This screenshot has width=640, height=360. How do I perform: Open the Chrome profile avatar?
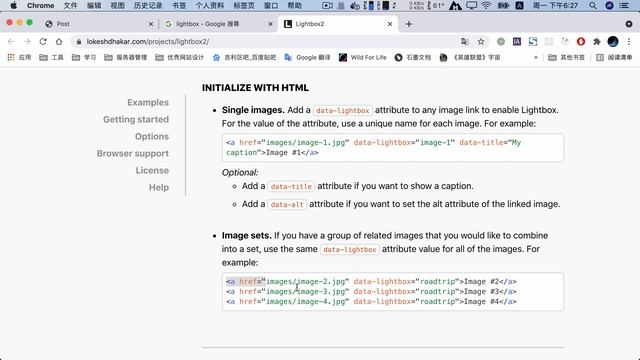click(x=613, y=42)
